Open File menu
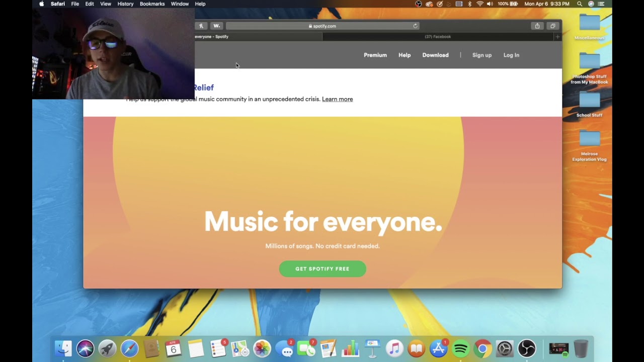This screenshot has height=362, width=644. [x=75, y=4]
